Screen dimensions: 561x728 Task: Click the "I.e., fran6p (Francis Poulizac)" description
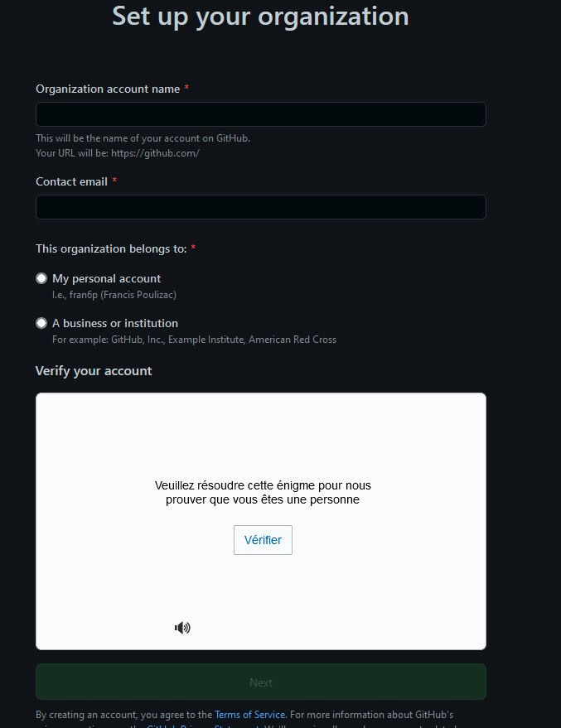tap(114, 295)
